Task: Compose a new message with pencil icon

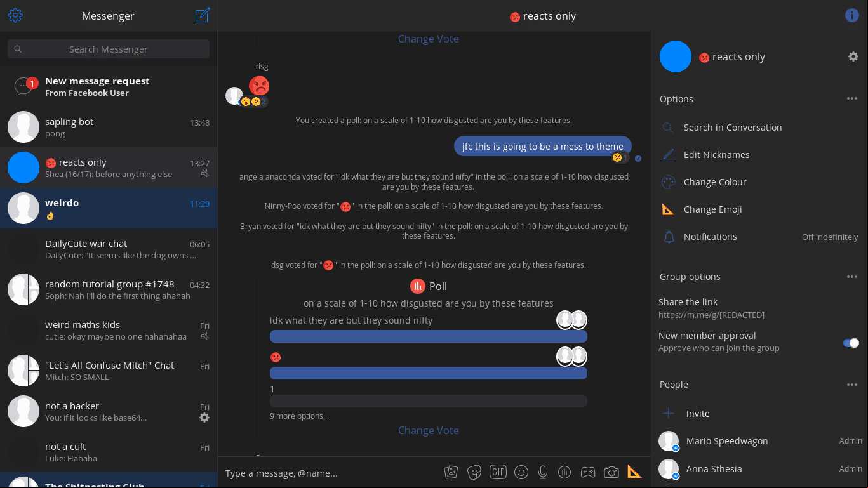Action: point(203,15)
